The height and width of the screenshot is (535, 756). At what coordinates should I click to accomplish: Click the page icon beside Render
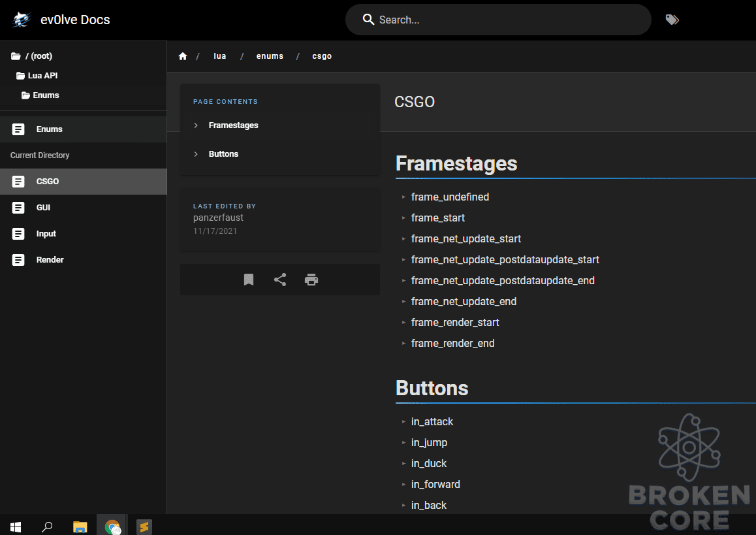tap(18, 260)
